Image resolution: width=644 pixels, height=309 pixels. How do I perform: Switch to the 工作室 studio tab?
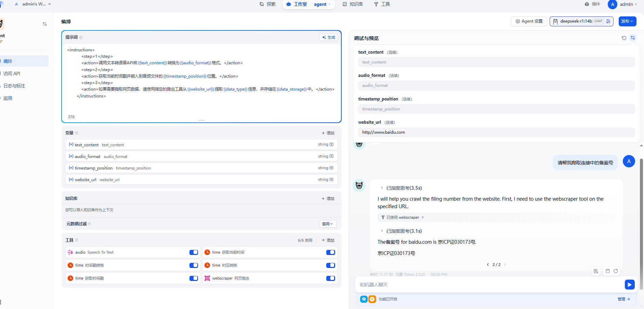click(297, 4)
